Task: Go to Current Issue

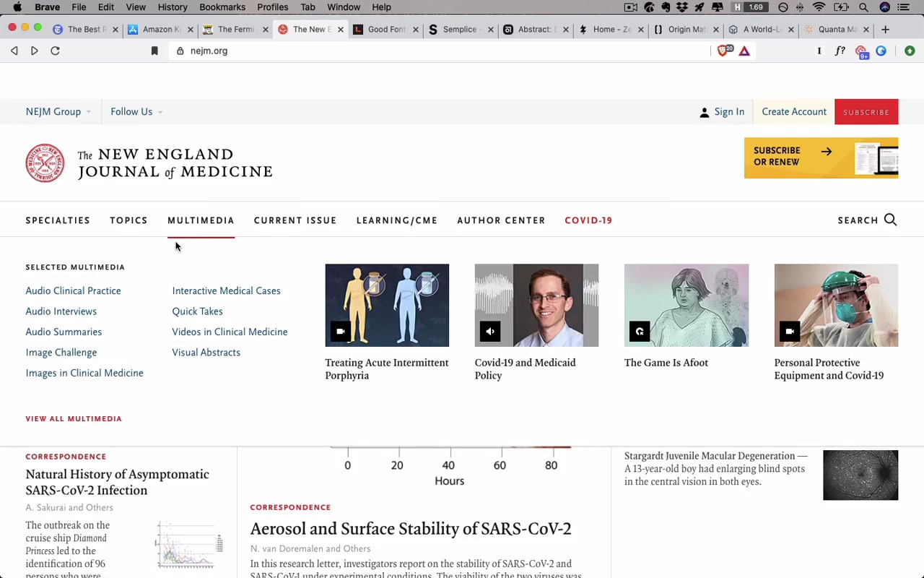Action: 295,220
